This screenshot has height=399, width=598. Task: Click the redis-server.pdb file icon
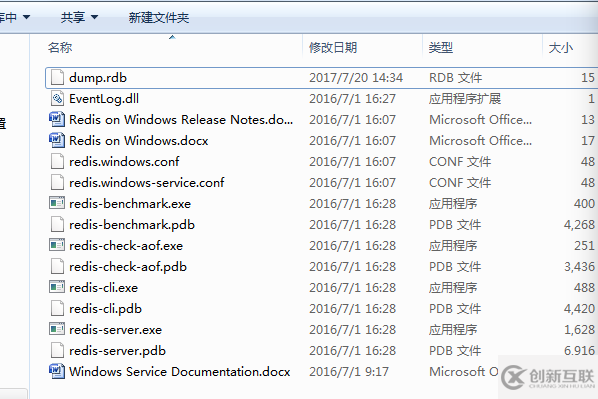tap(57, 350)
